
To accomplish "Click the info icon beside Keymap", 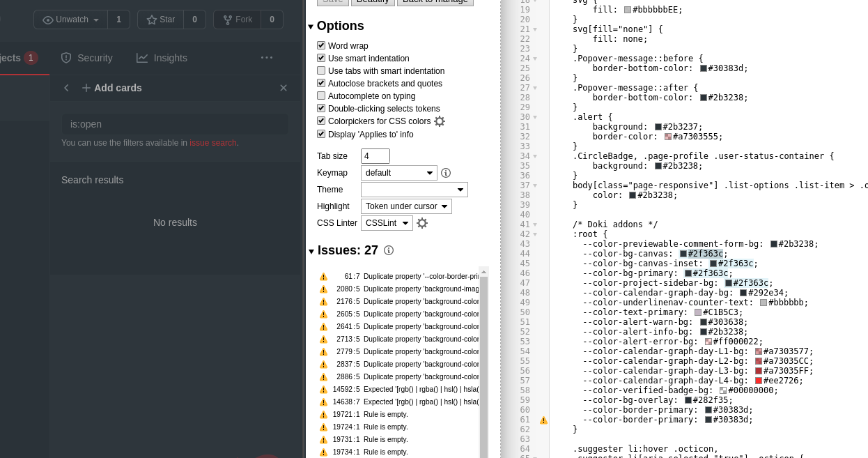I will coord(446,173).
